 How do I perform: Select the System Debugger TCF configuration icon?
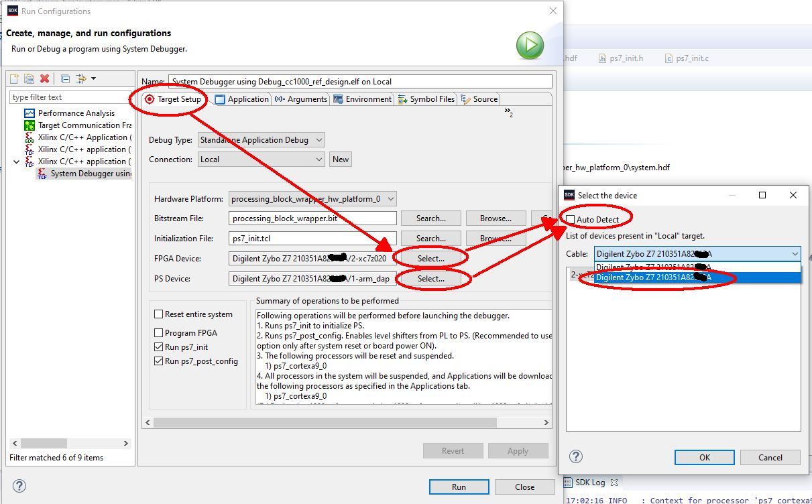(42, 174)
